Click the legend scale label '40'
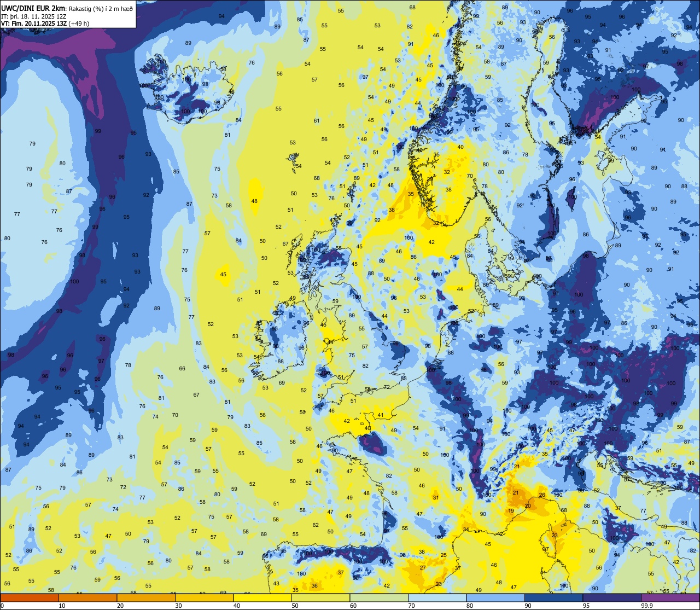 (237, 606)
